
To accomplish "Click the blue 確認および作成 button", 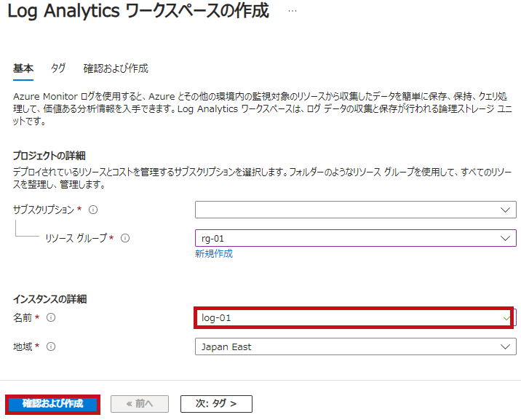I will 53,404.
